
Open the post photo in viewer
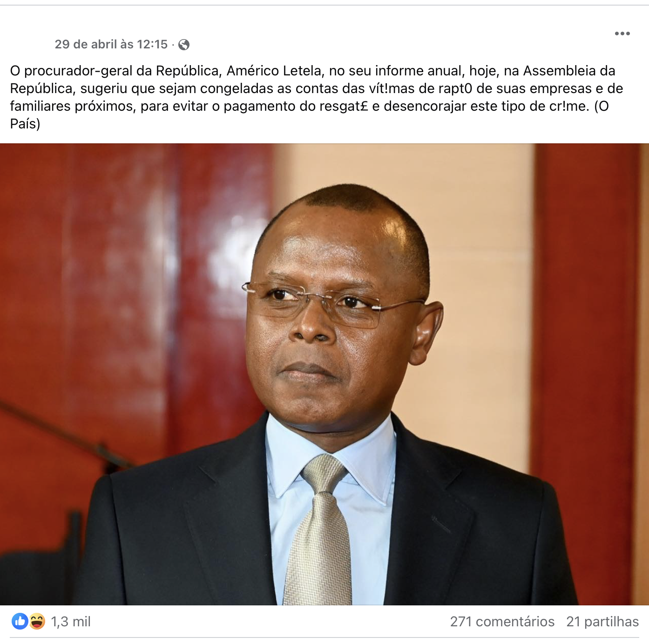tap(324, 374)
